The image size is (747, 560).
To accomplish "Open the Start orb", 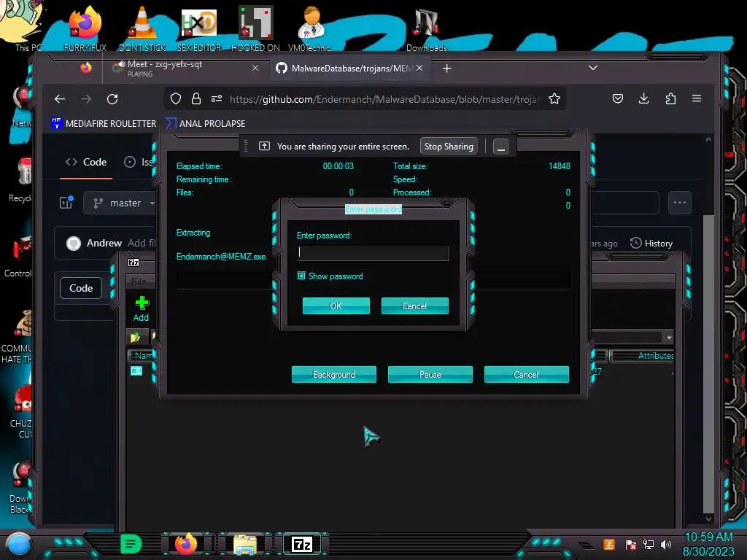I will pos(18,544).
